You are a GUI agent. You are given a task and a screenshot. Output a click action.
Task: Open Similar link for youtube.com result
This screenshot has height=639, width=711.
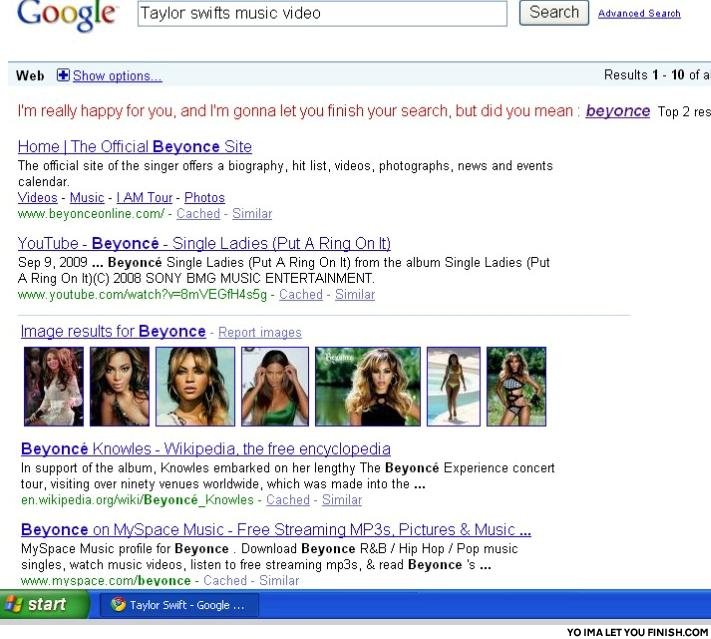355,295
